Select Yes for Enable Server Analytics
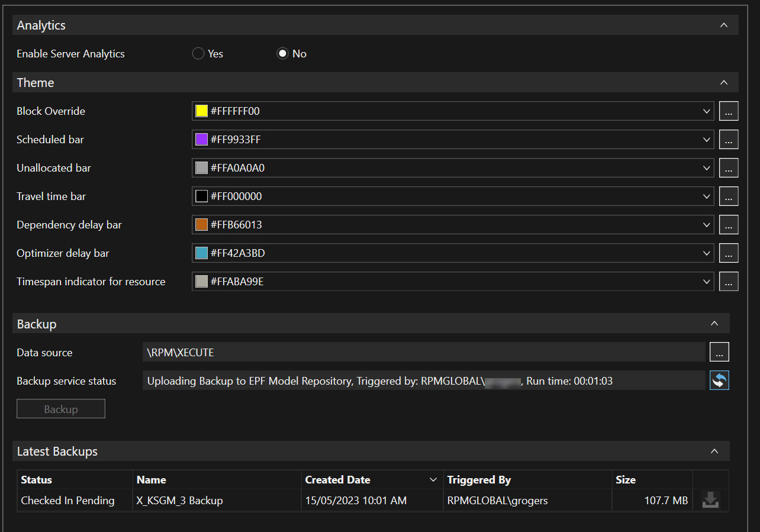 [x=198, y=54]
